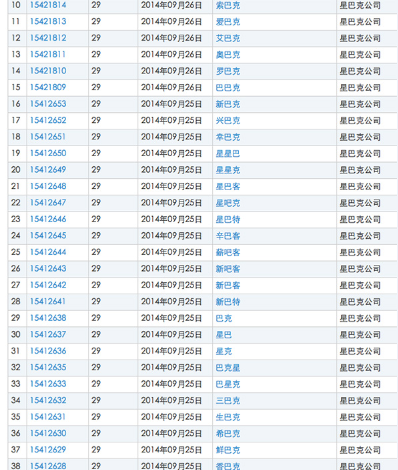
Task: Click the 星巴客 trademark link
Action: point(228,187)
